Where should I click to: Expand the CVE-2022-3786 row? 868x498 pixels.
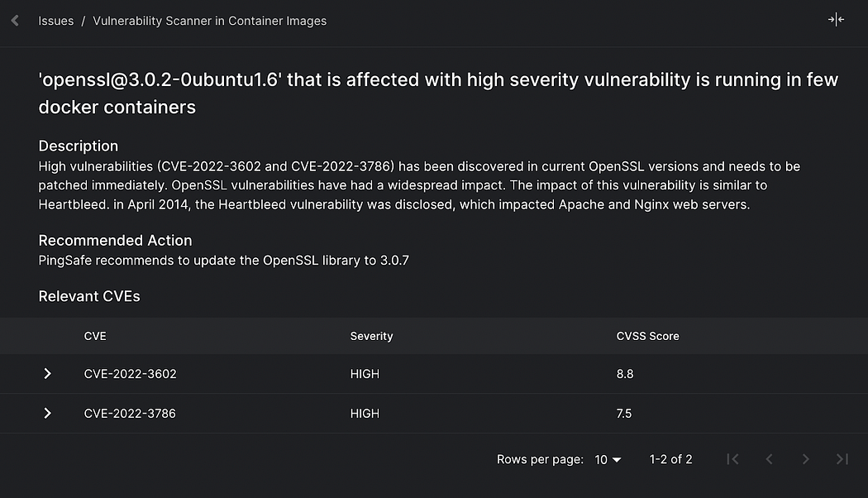pyautogui.click(x=48, y=413)
